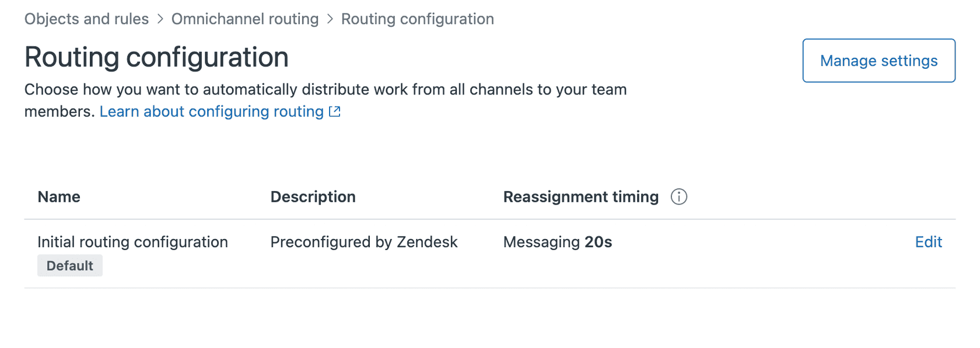
Task: Click the Reassignment timing column header
Action: (582, 197)
